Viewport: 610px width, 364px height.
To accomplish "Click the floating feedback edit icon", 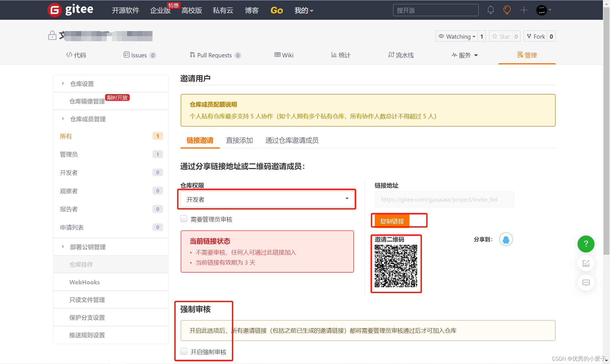I will (586, 263).
